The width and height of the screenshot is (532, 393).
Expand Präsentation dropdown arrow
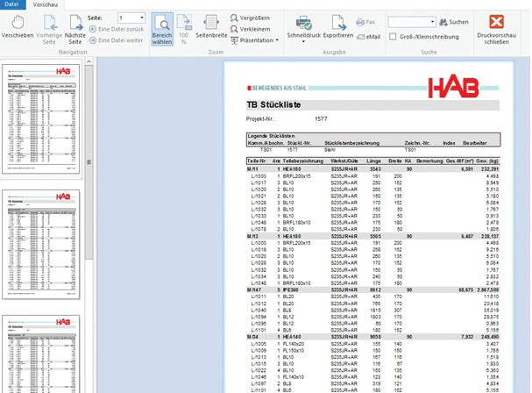(277, 40)
